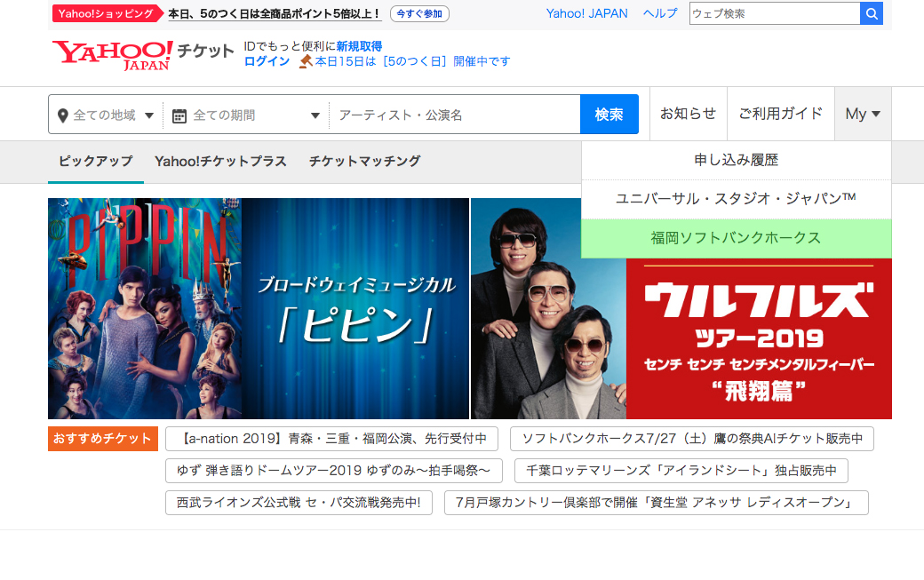This screenshot has height=580, width=924.
Task: Open the ゆず 弾き語りドームツアー2019 ticket link
Action: 334,471
